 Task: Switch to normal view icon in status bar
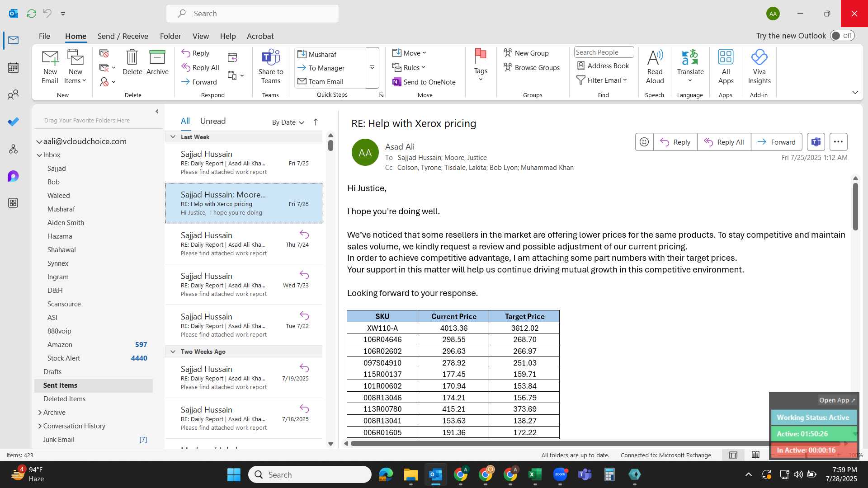[733, 455]
